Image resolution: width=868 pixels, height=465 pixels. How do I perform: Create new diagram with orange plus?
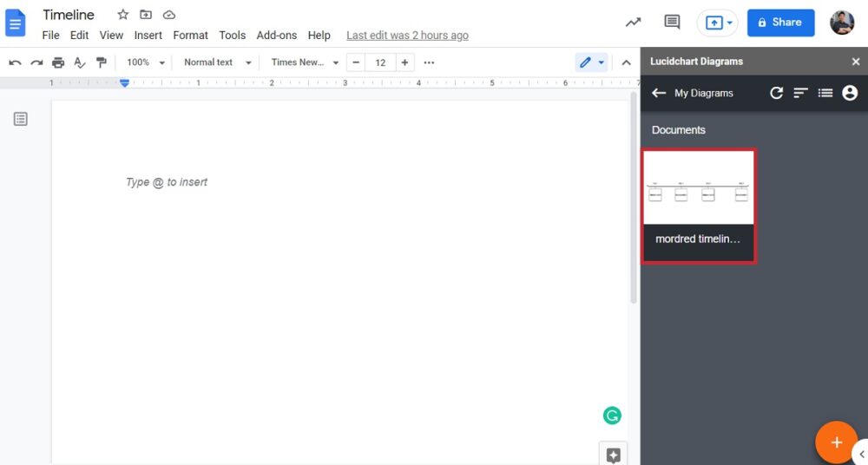pyautogui.click(x=837, y=442)
